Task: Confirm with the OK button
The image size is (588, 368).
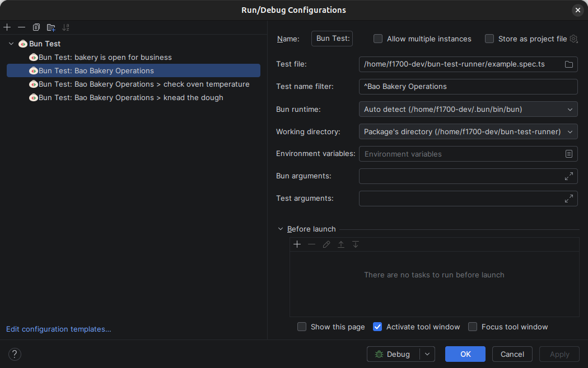Action: coord(465,354)
